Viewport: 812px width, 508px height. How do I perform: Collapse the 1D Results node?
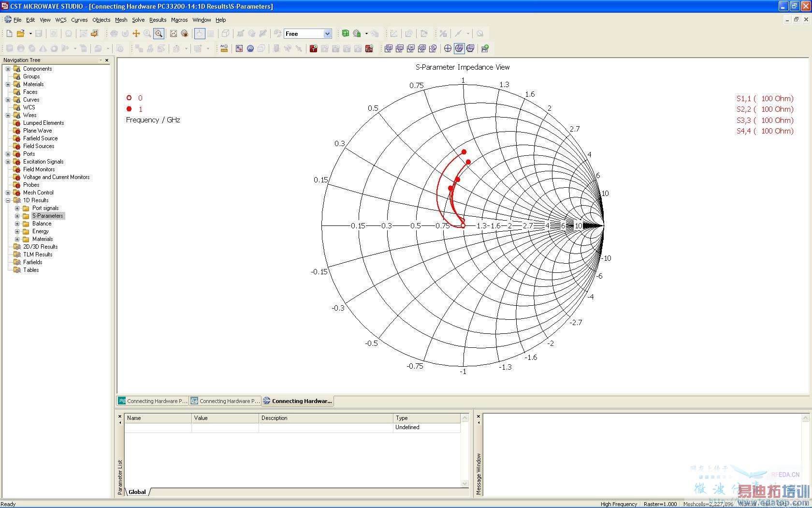tap(8, 200)
